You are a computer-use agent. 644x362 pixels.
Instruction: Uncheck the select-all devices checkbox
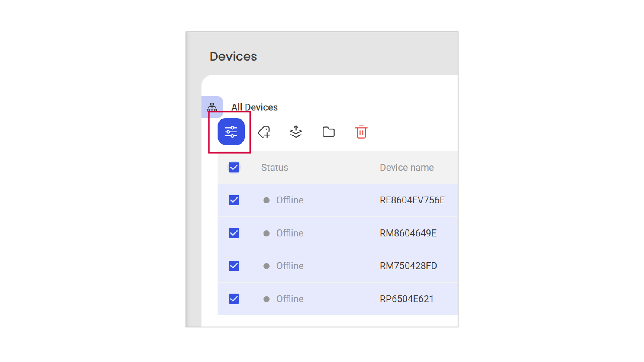(x=234, y=167)
